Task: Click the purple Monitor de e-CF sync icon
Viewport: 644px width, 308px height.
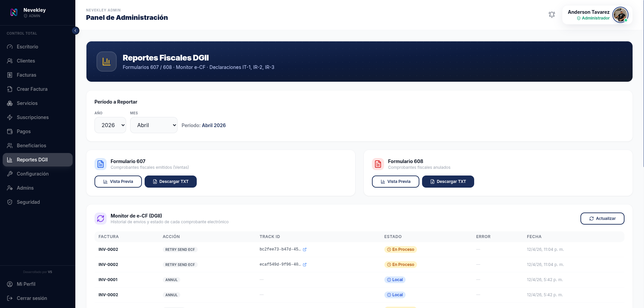Action: [101, 219]
